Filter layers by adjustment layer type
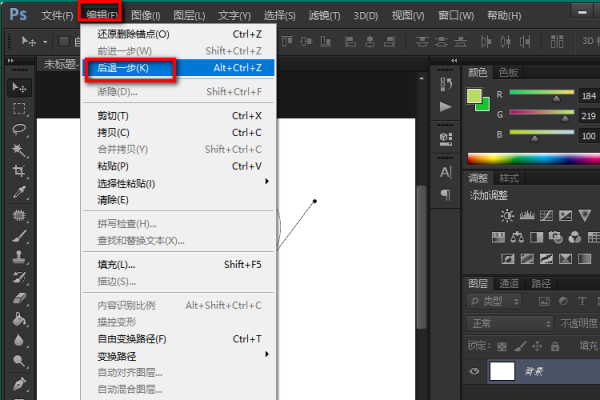The width and height of the screenshot is (600, 400). [x=563, y=302]
